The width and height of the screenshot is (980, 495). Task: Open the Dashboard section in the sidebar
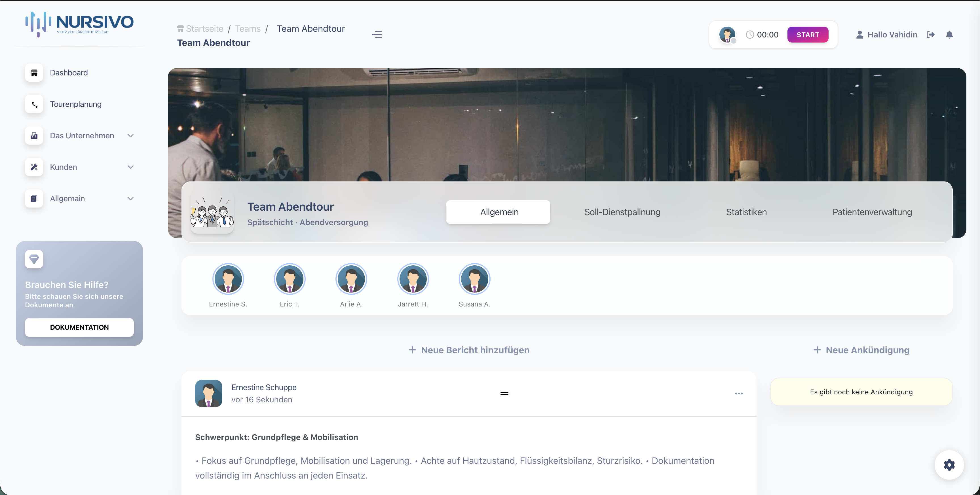[68, 73]
